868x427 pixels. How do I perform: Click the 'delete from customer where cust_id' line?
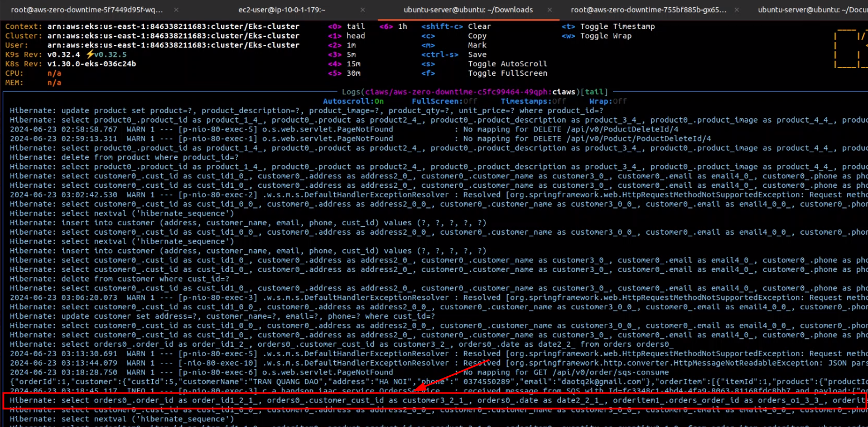120,279
